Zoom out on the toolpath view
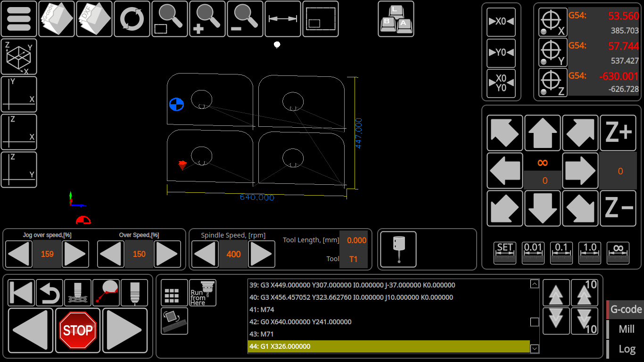644x362 pixels. 245,19
